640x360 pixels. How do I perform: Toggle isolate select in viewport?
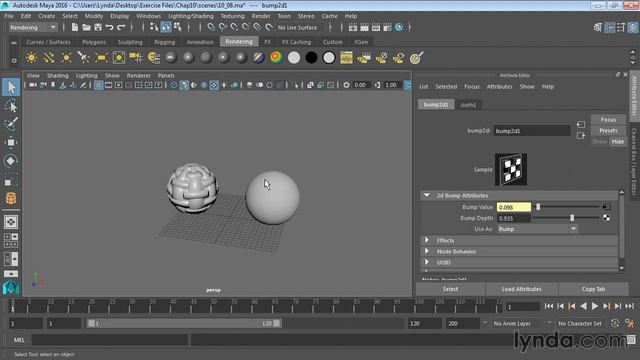[x=296, y=85]
